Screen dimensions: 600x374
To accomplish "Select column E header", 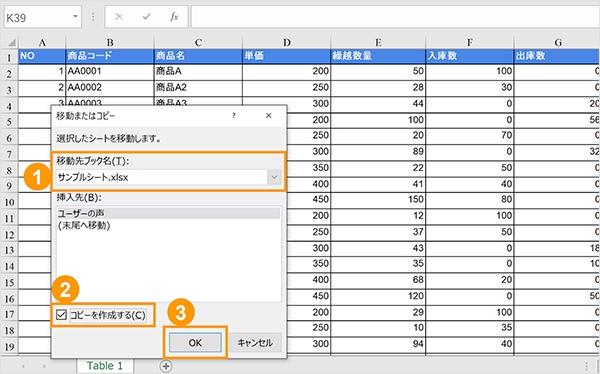I will (378, 42).
